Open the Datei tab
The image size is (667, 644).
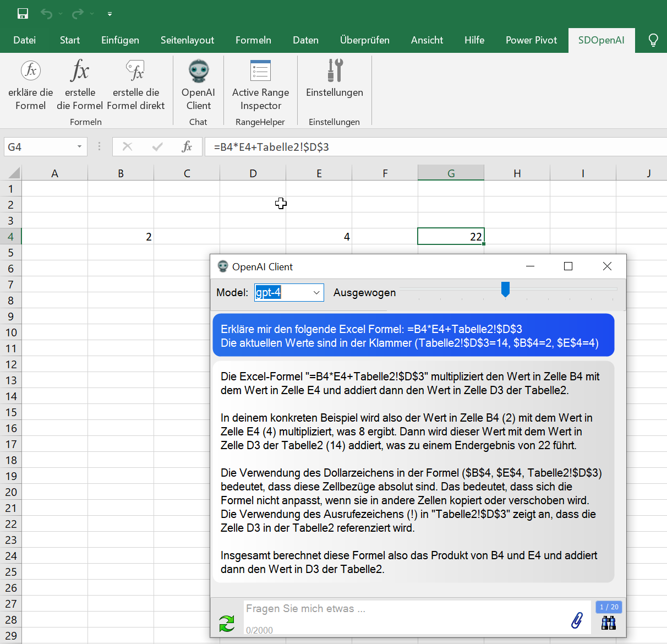[x=25, y=40]
